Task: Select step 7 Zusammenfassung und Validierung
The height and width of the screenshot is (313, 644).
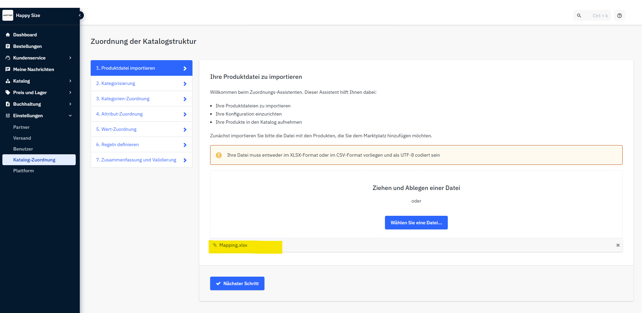Action: coord(141,160)
